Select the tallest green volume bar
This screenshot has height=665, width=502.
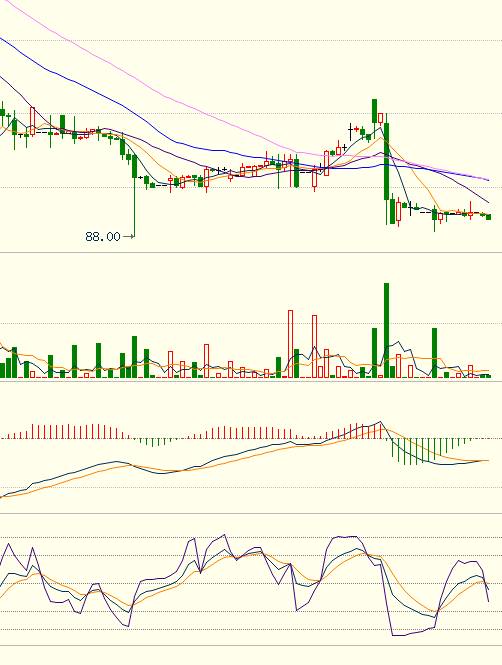point(386,330)
